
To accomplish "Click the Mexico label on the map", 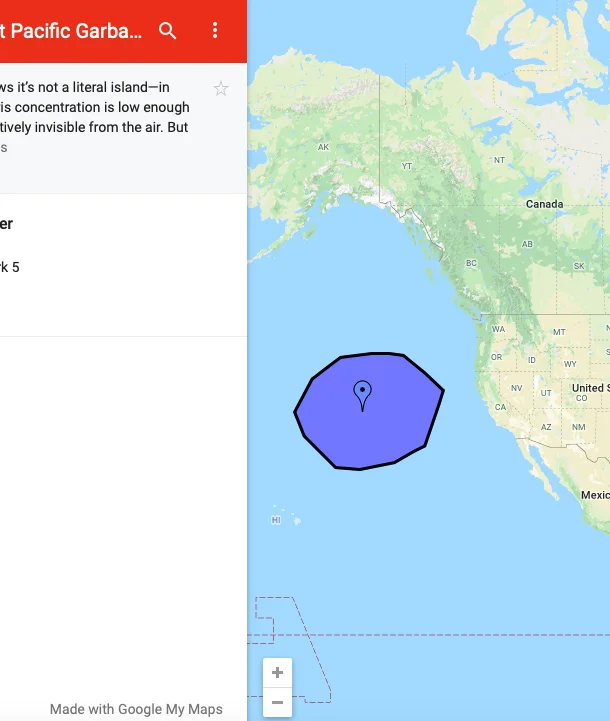I will [595, 495].
